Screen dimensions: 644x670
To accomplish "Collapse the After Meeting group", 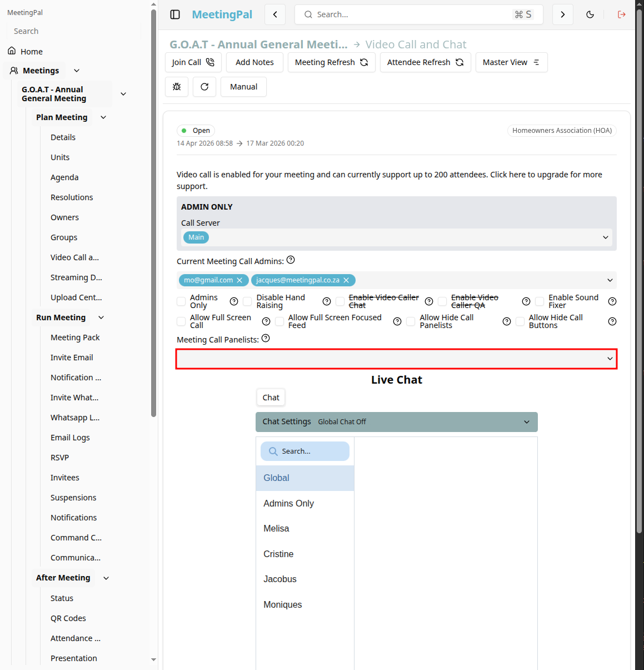I will 106,578.
